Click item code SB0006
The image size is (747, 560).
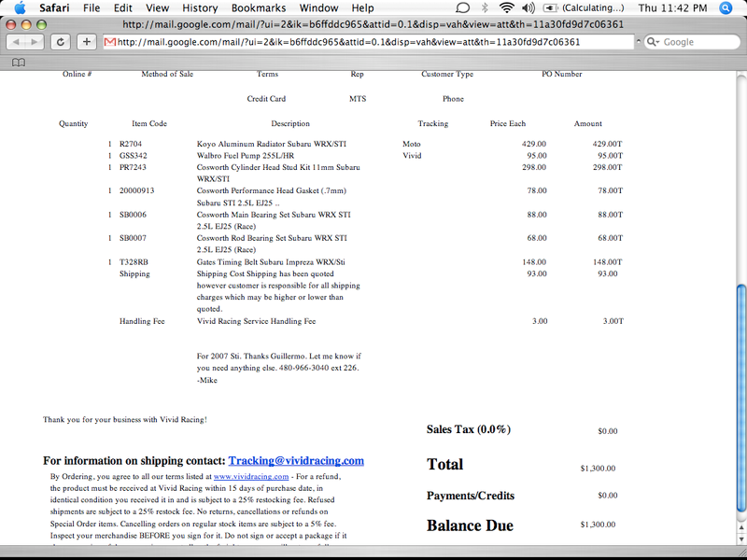(133, 215)
